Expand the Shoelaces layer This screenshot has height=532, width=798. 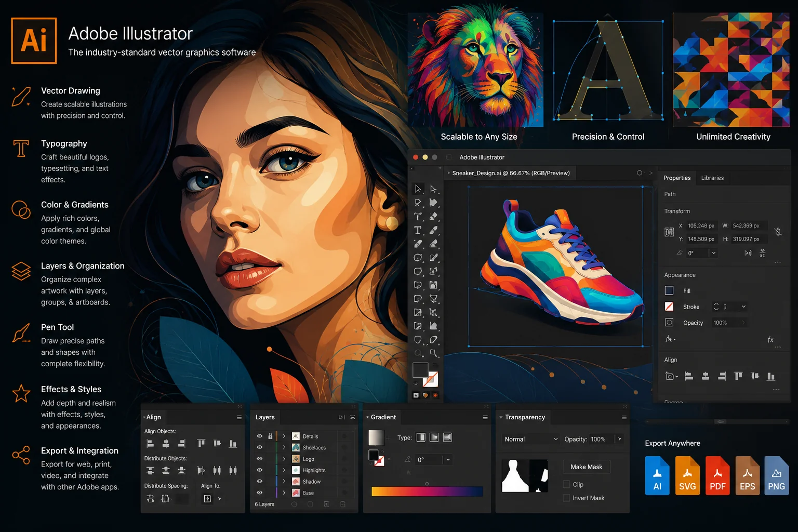284,447
